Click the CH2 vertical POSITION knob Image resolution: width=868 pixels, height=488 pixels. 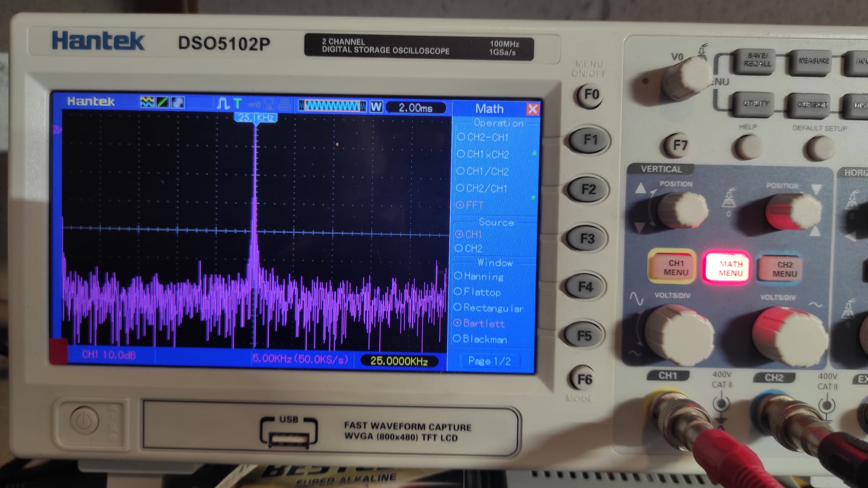793,211
